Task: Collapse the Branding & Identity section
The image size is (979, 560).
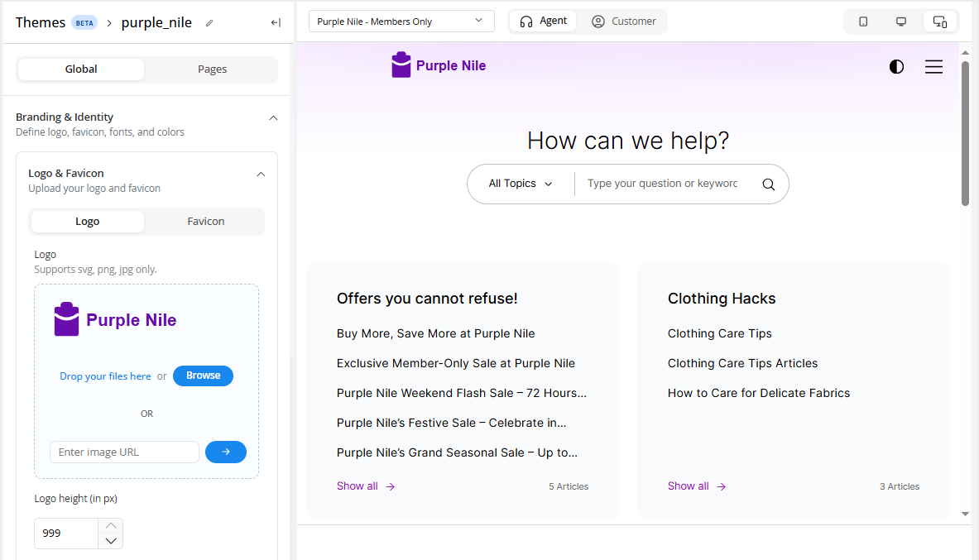Action: 273,118
